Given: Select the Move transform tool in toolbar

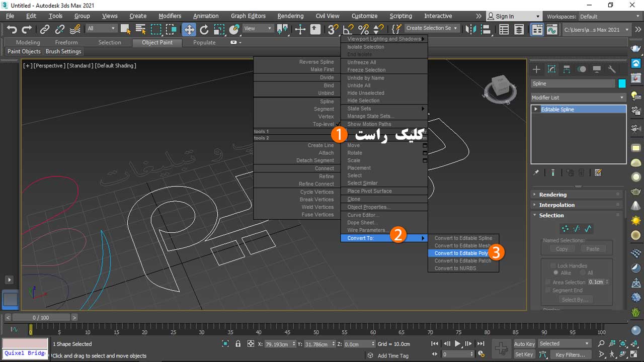Looking at the screenshot, I should tap(189, 29).
